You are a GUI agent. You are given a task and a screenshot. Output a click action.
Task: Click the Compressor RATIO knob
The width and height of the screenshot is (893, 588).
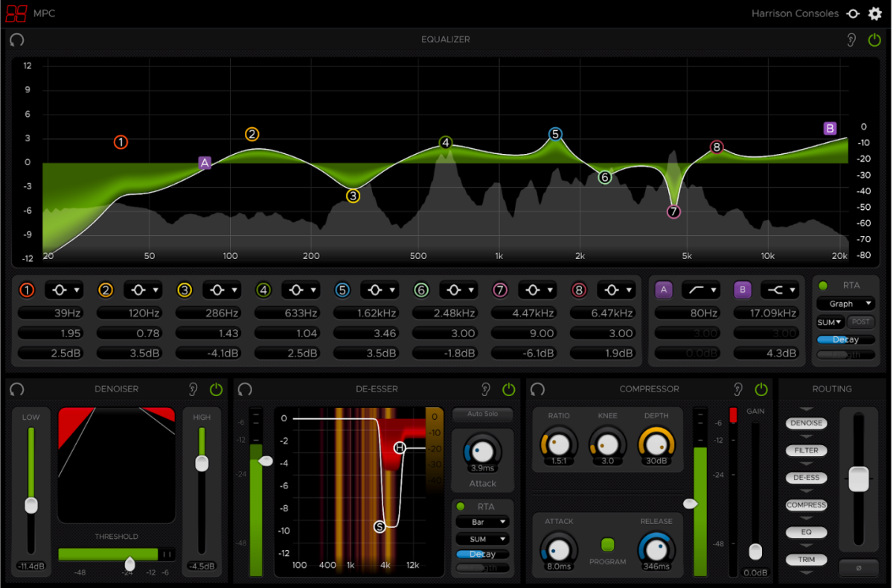click(x=559, y=444)
